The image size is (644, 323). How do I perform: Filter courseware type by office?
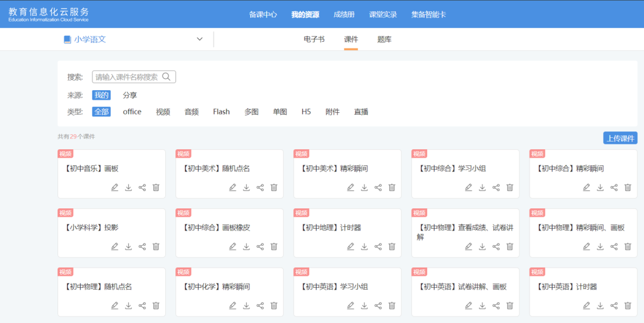(x=132, y=112)
